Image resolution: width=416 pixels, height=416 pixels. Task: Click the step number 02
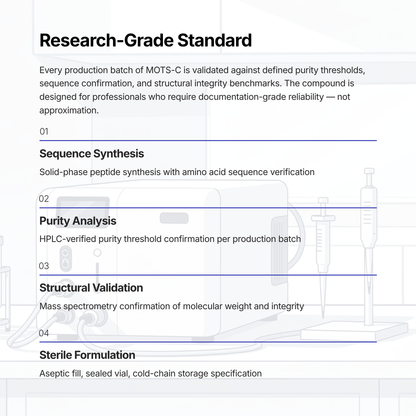(x=44, y=199)
